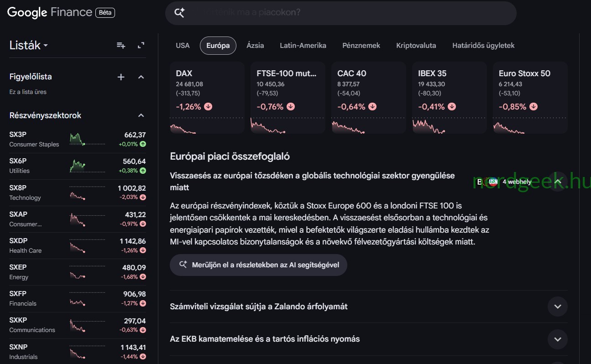
Task: Click the DAX sparkline chart
Action: (x=207, y=125)
